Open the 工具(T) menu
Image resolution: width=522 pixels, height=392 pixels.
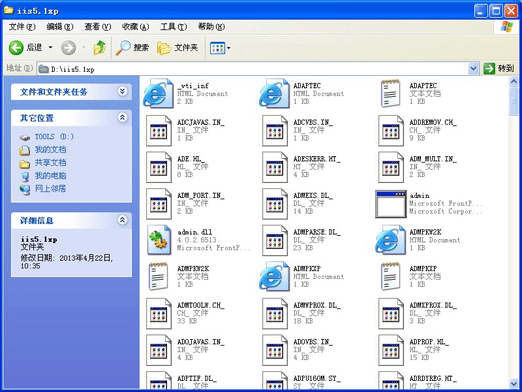tap(173, 27)
